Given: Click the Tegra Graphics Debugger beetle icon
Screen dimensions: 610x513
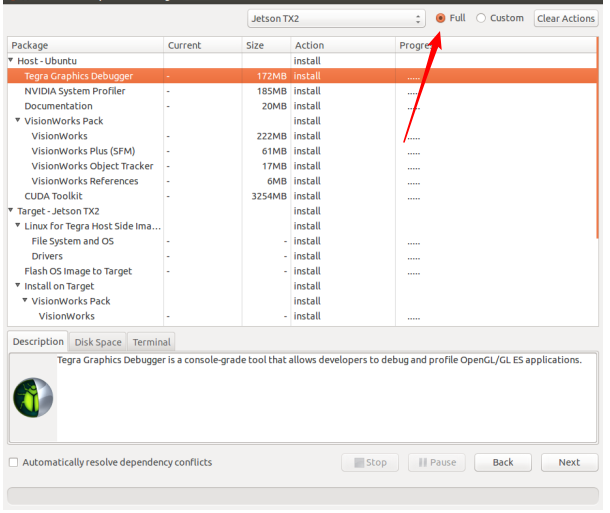Looking at the screenshot, I should [33, 397].
